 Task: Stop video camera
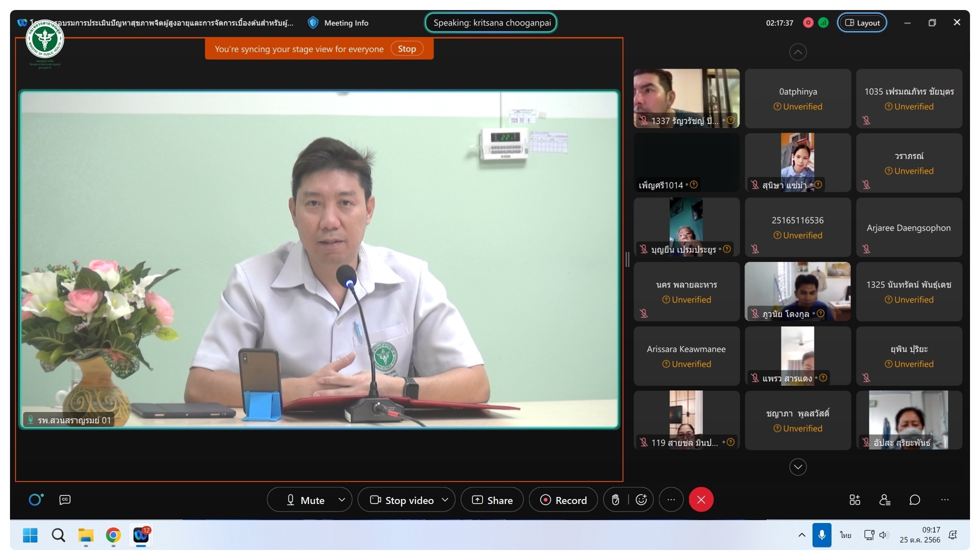coord(401,499)
